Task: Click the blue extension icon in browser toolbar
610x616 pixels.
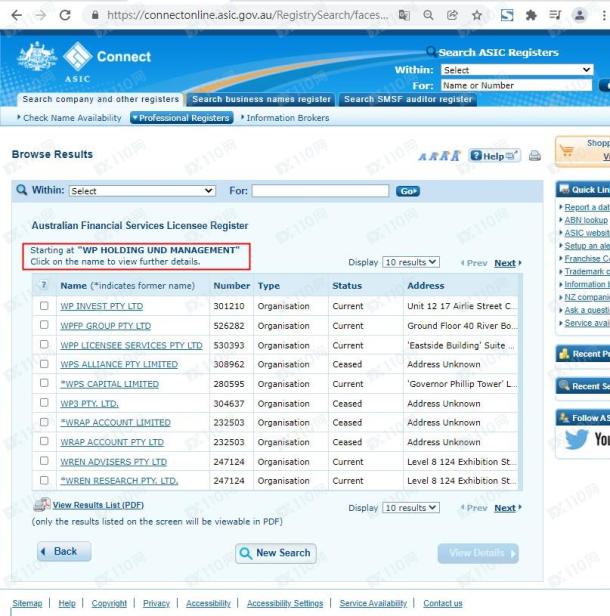Action: (x=507, y=15)
